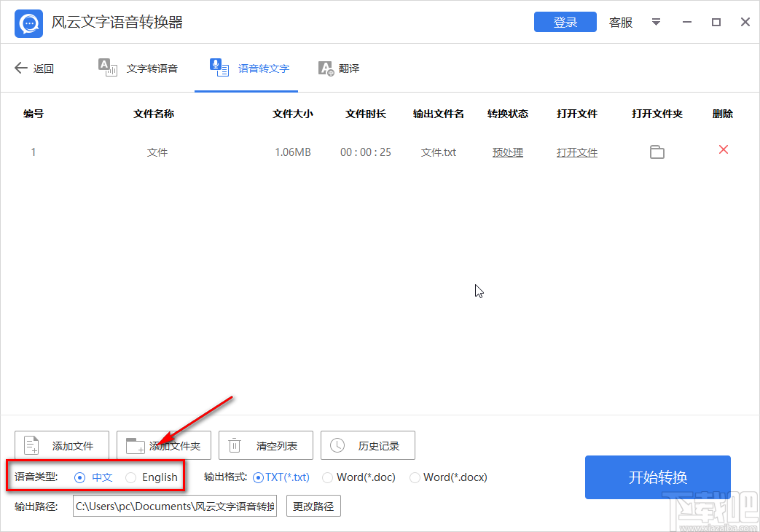Select Word(*.doc) output format
The height and width of the screenshot is (532, 760).
(x=327, y=477)
